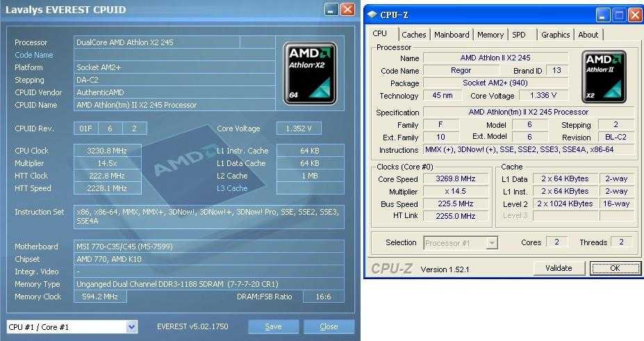Click the Platform value 'Socket AM2+'
The height and width of the screenshot is (341, 644).
click(x=174, y=67)
